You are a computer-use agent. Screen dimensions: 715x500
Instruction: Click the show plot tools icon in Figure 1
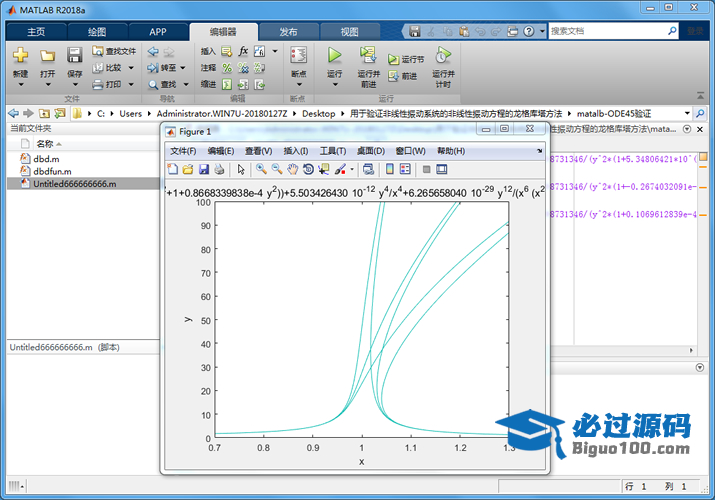[441, 170]
